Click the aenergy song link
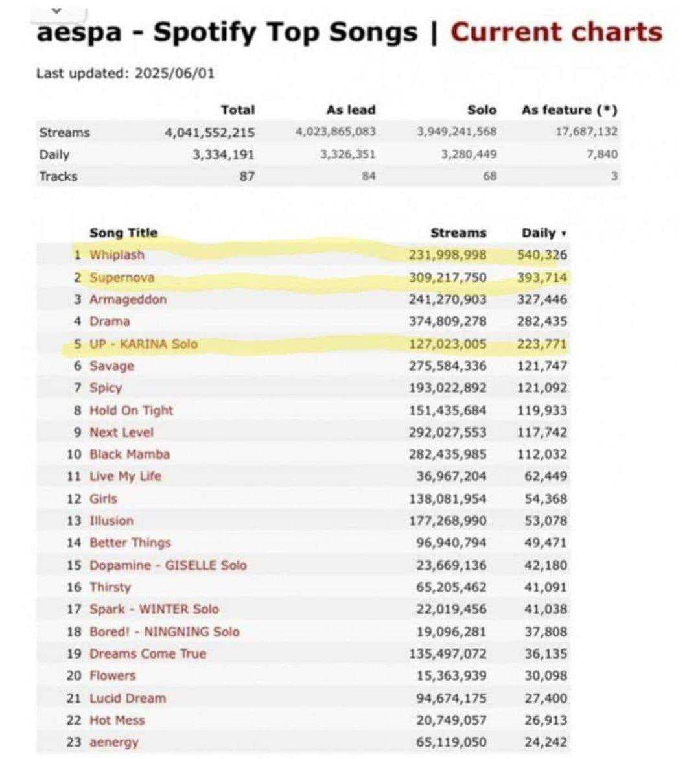Image resolution: width=700 pixels, height=759 pixels. tap(113, 742)
